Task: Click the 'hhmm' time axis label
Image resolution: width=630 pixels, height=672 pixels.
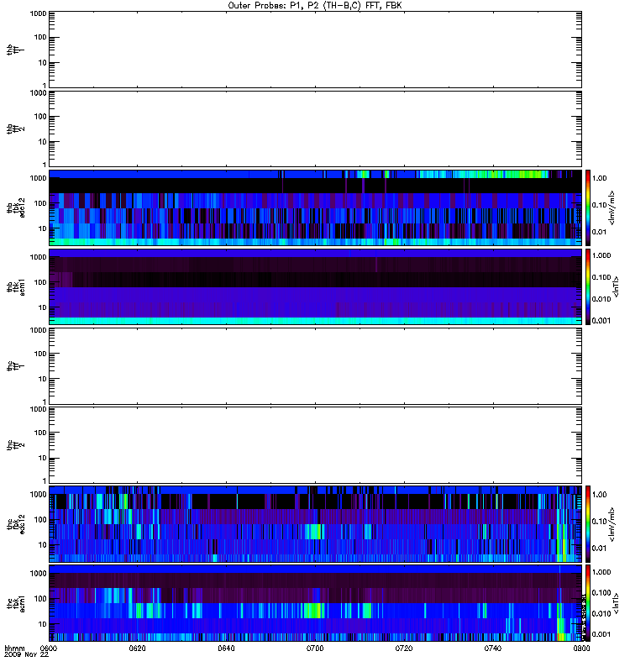Action: coord(14,648)
